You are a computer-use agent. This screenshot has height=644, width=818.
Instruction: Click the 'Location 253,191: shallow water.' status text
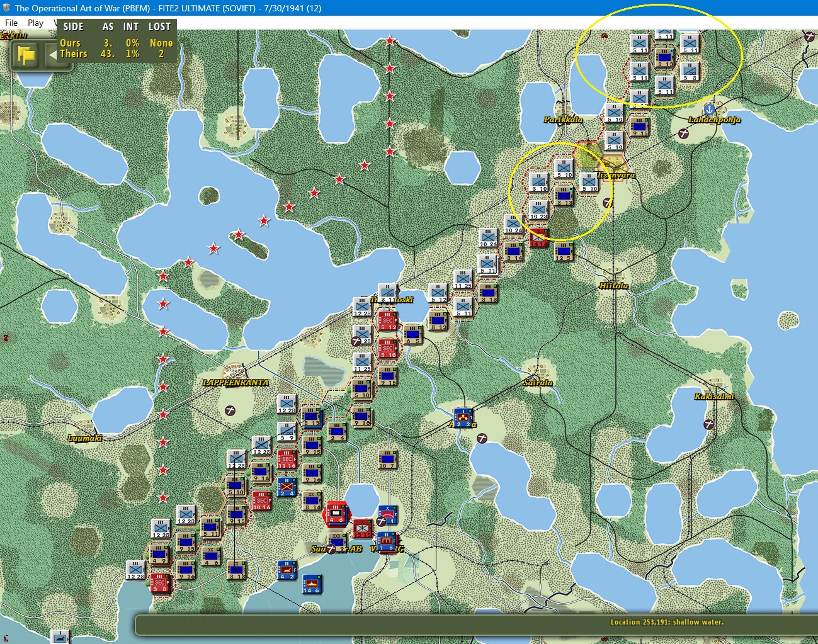click(x=667, y=622)
